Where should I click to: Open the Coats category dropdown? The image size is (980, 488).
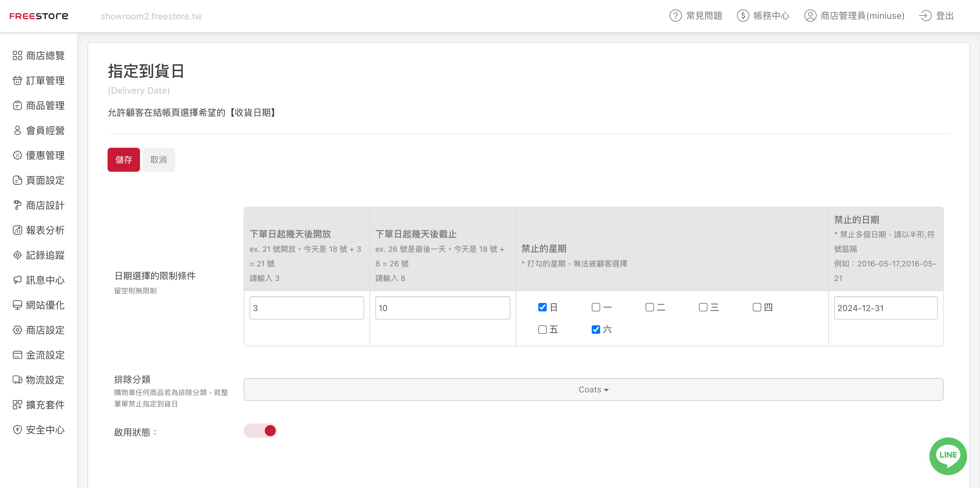coord(593,389)
